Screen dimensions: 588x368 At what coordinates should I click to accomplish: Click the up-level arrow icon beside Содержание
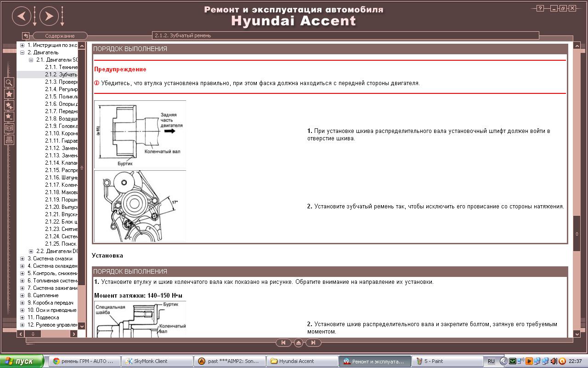pos(26,36)
